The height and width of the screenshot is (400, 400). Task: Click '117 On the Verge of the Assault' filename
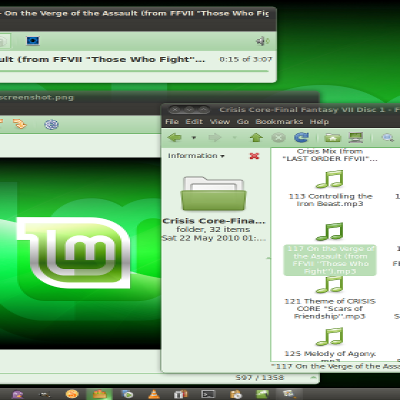(x=330, y=260)
